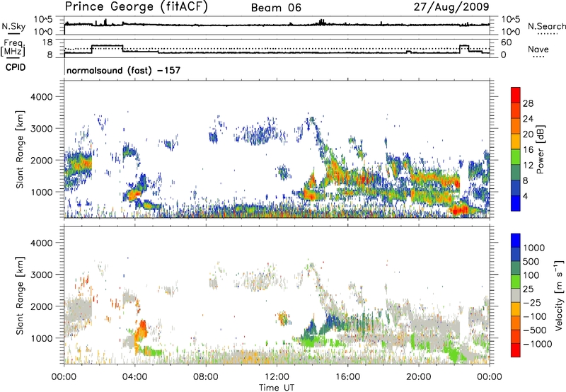566x392 pixels.
Task: Click the dotted line sample under 'N.Search'
Action: (548, 33)
